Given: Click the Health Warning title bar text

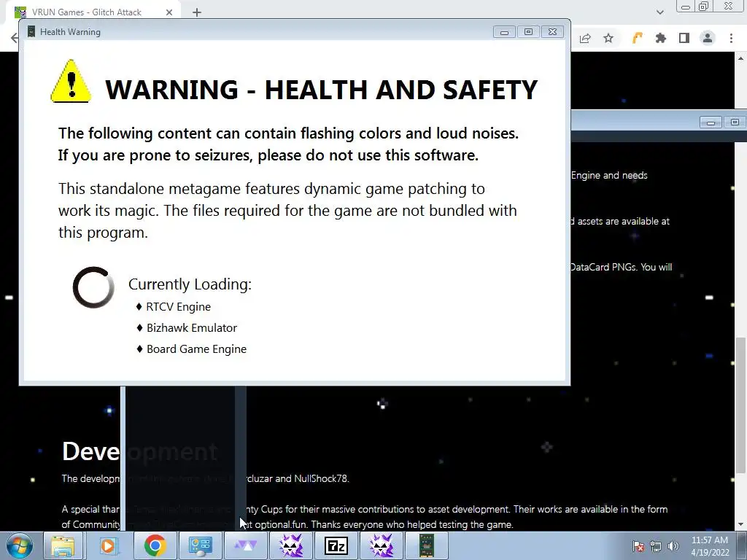Looking at the screenshot, I should coord(71,32).
